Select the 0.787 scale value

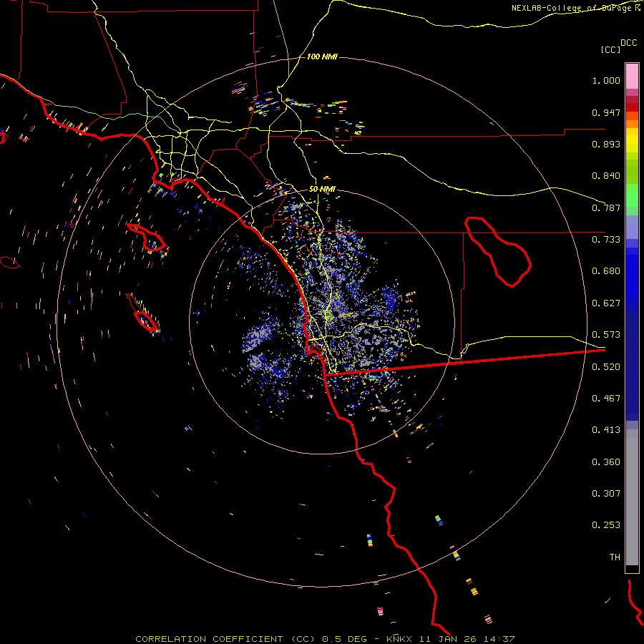click(x=606, y=208)
